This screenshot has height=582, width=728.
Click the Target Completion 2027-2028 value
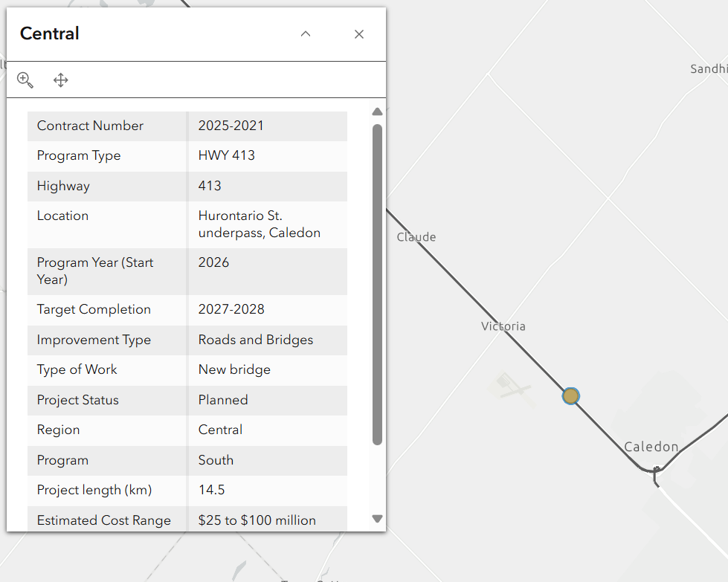[231, 309]
